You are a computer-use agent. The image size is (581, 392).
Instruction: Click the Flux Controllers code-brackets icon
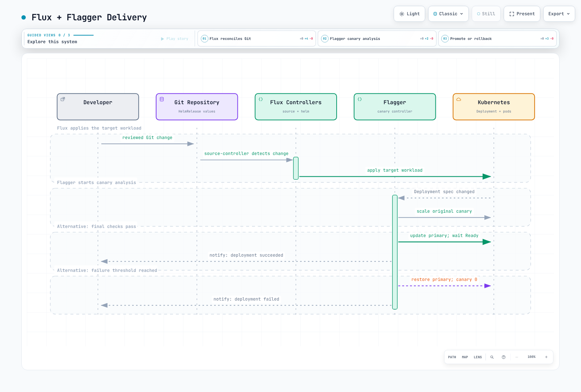[x=261, y=99]
